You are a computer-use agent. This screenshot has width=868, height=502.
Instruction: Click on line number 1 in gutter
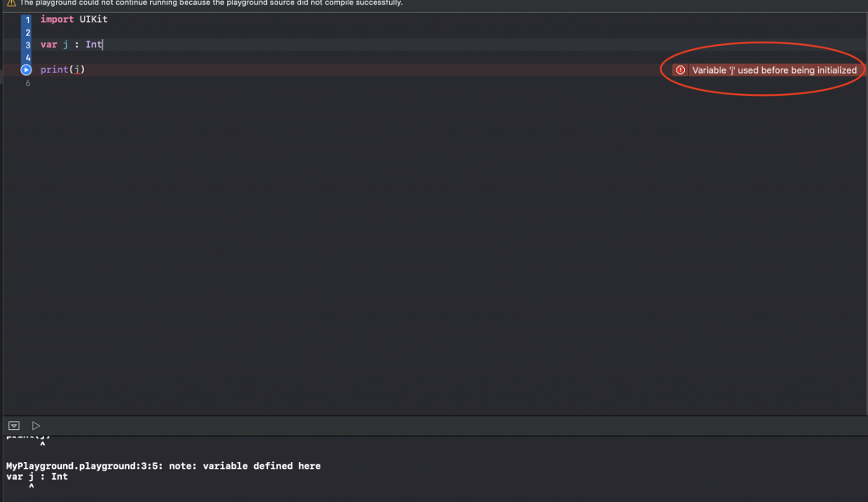[28, 20]
